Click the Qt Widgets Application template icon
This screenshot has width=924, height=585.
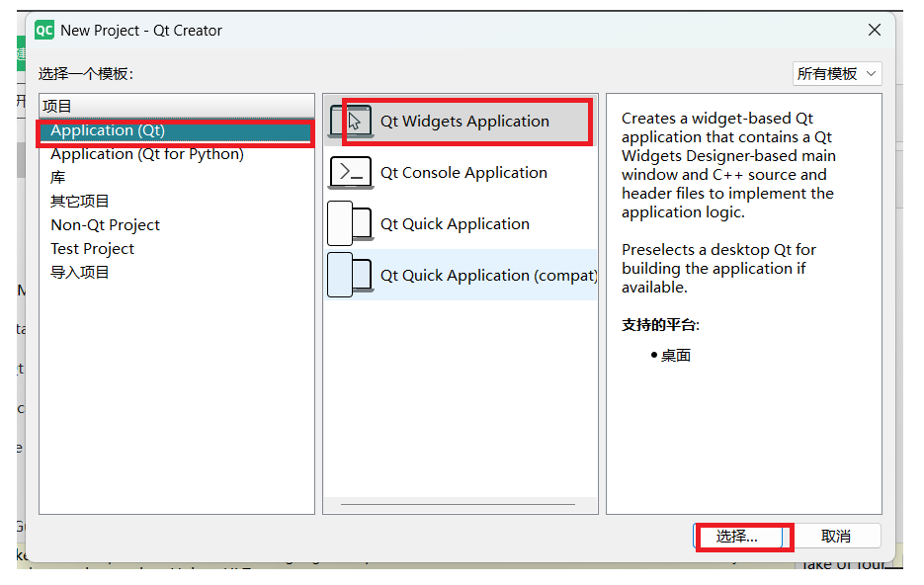tap(351, 122)
